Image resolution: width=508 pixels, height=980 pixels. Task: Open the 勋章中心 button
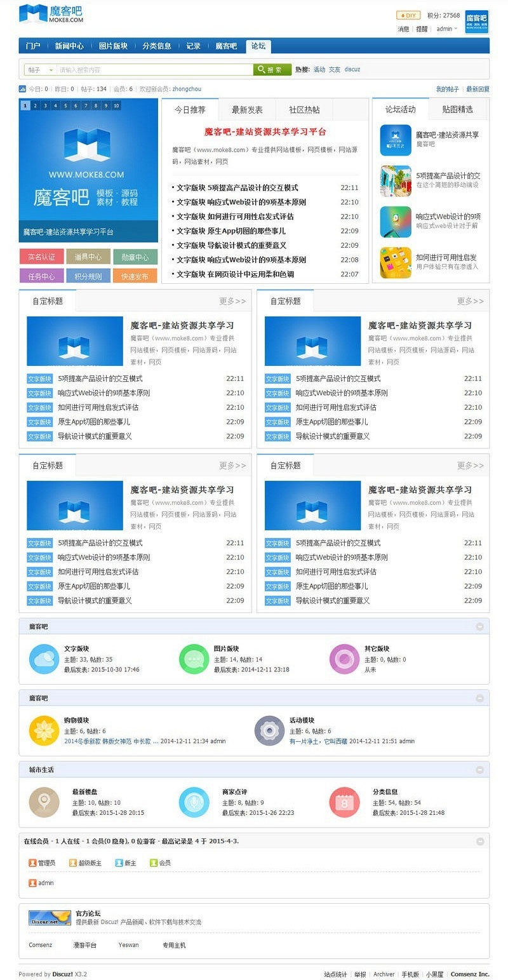pyautogui.click(x=135, y=257)
